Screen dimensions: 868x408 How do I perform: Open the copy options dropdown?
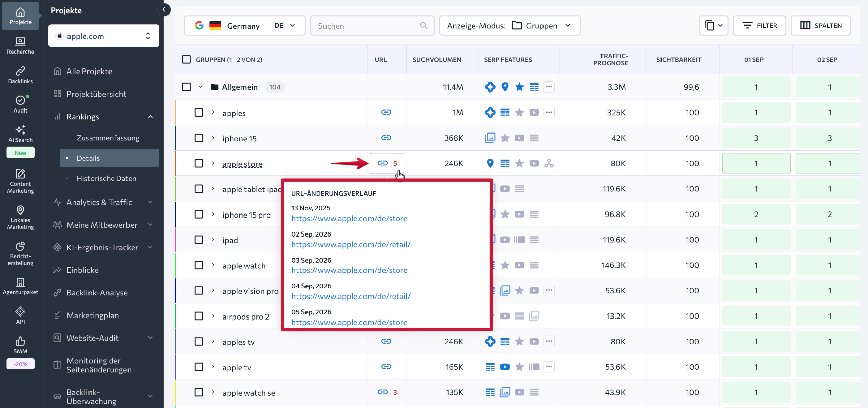pos(713,26)
